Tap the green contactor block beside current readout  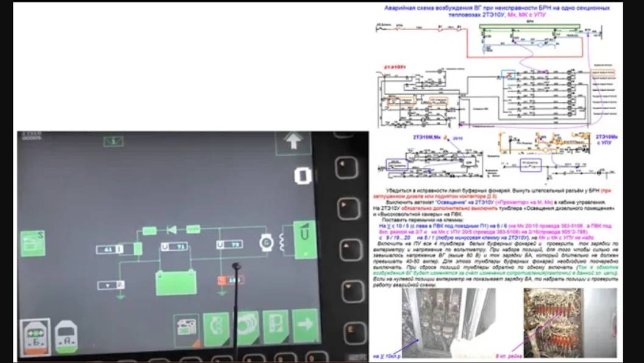pos(138,248)
